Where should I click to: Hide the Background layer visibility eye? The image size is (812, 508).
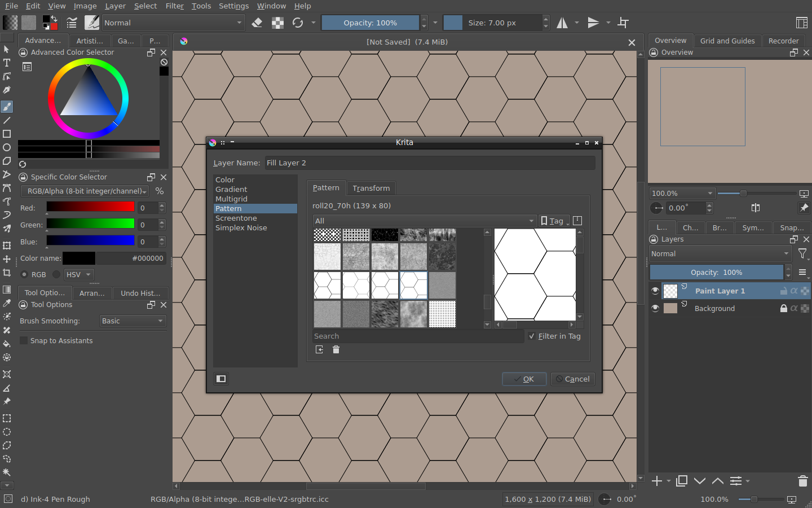pos(655,308)
